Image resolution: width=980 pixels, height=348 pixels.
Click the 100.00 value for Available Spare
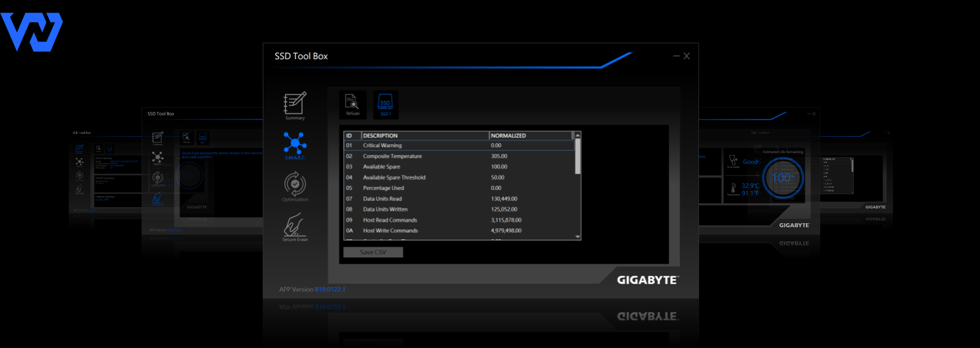pos(499,167)
